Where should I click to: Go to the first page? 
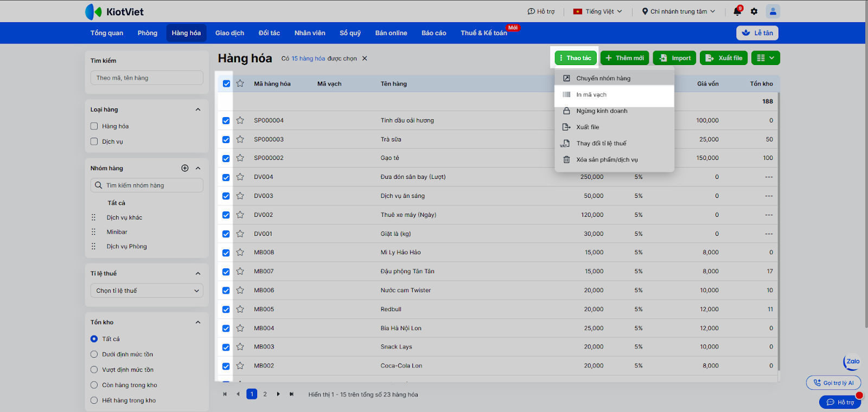point(225,394)
